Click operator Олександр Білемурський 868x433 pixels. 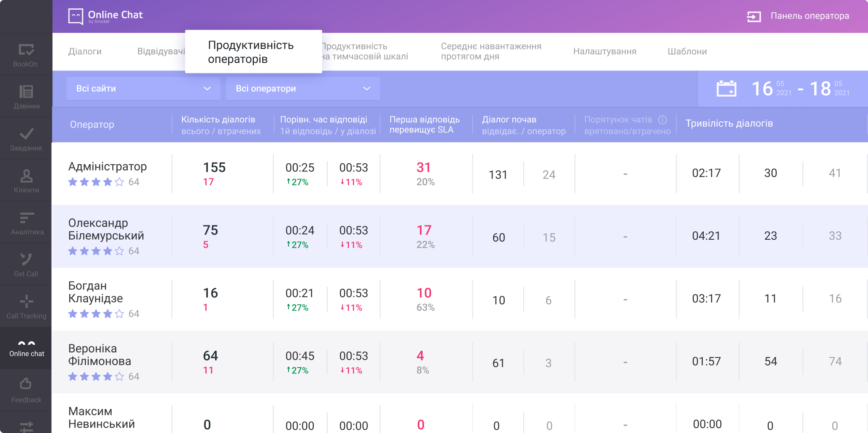(106, 229)
